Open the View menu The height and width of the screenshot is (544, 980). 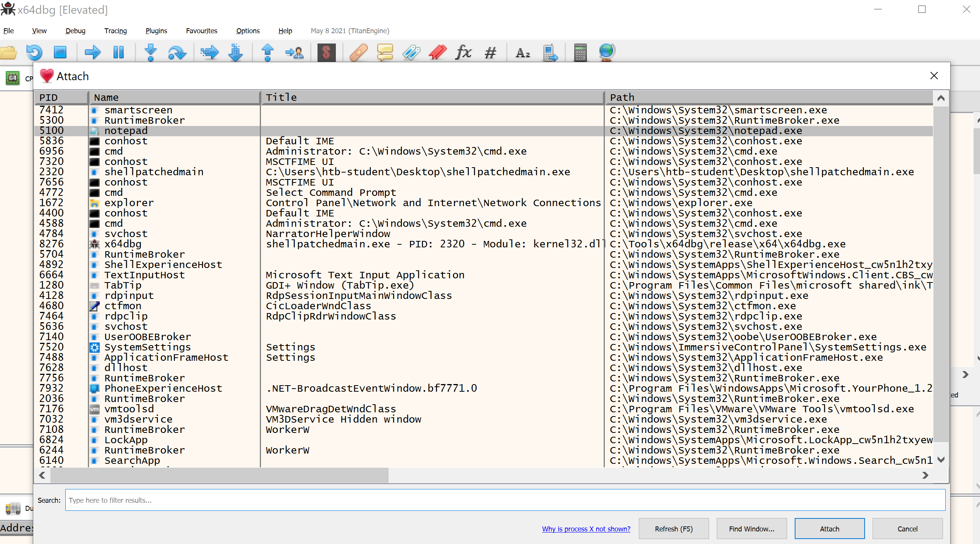click(39, 31)
